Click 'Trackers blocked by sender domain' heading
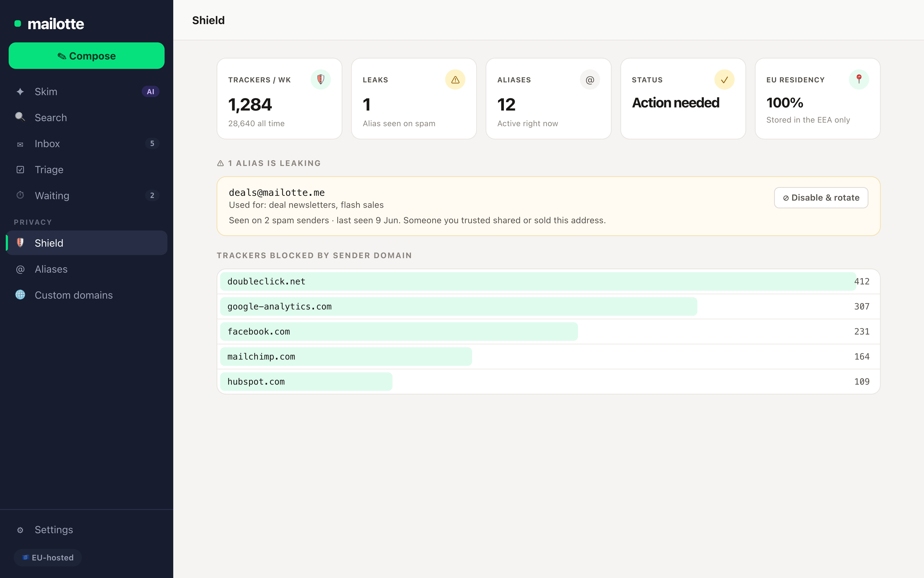Image resolution: width=924 pixels, height=578 pixels. coord(314,255)
